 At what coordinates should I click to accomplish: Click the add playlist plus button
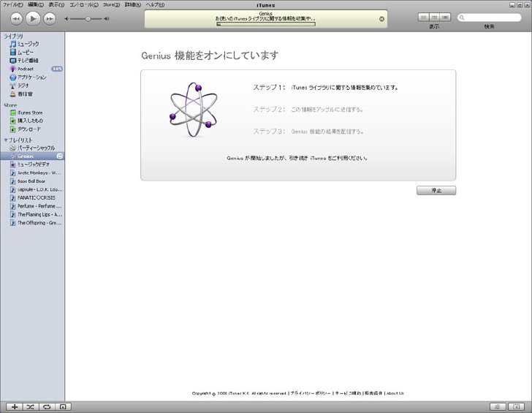click(15, 407)
